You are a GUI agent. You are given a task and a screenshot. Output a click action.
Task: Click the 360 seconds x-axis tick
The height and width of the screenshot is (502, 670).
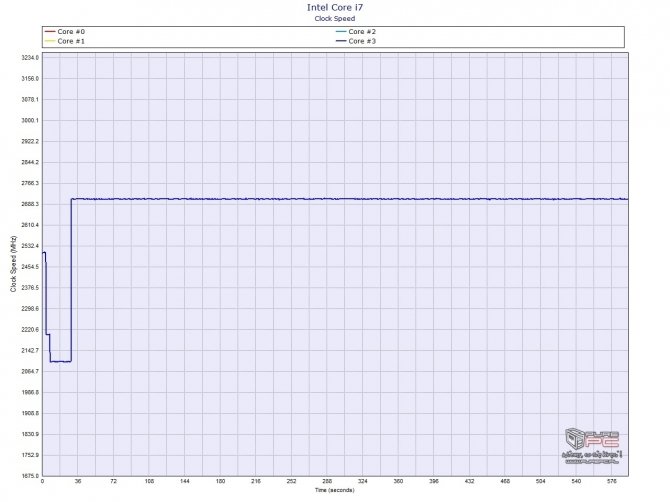point(398,481)
